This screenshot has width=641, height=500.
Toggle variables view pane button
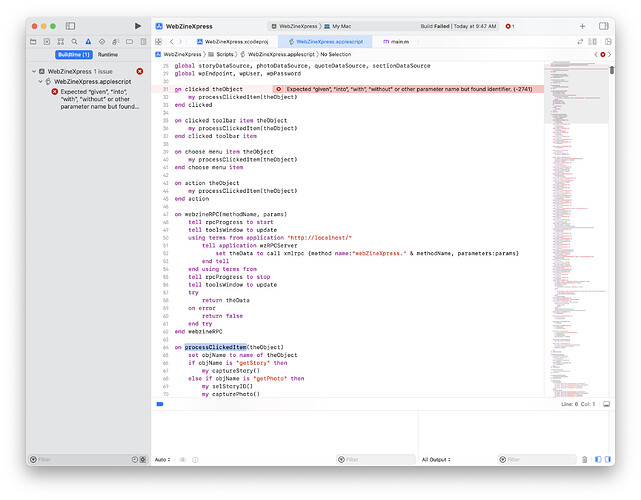tap(598, 460)
